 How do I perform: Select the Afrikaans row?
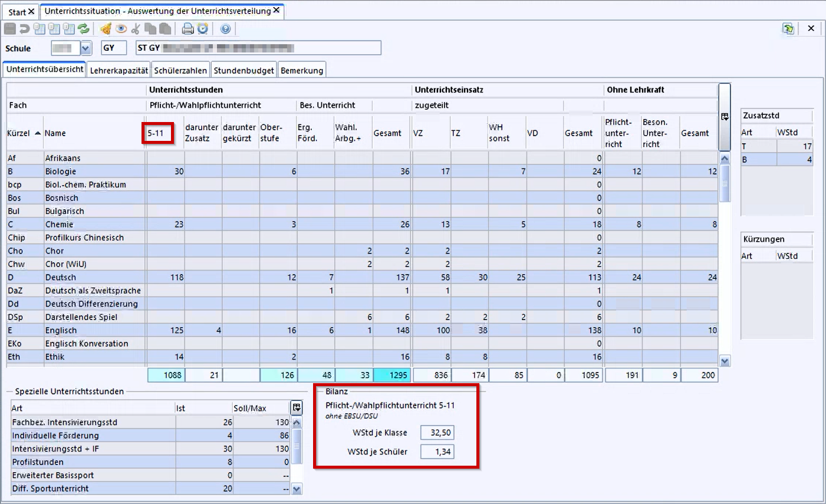tap(362, 158)
